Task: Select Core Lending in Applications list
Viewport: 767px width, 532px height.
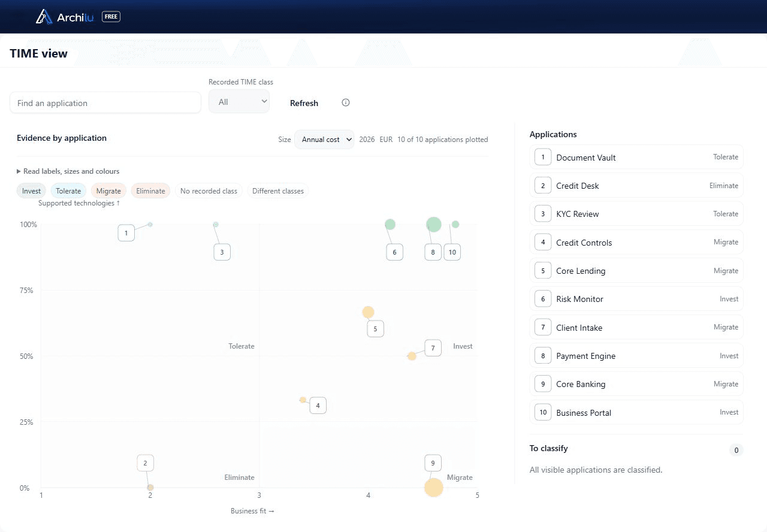Action: (x=636, y=271)
